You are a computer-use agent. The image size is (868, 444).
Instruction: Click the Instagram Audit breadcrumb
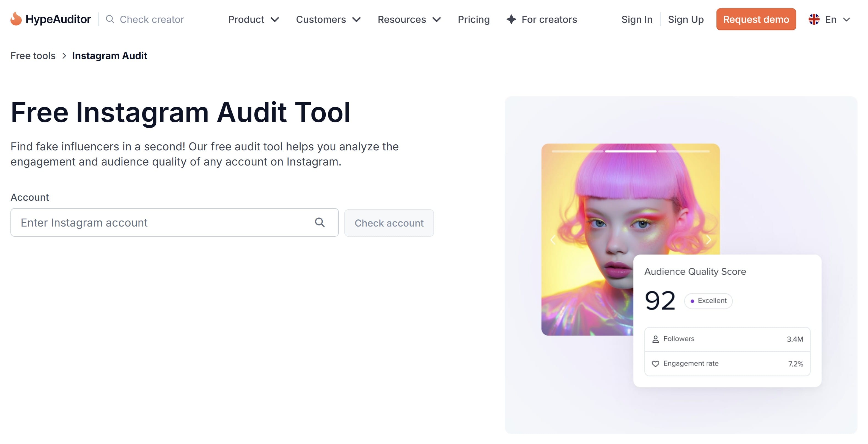coord(109,56)
